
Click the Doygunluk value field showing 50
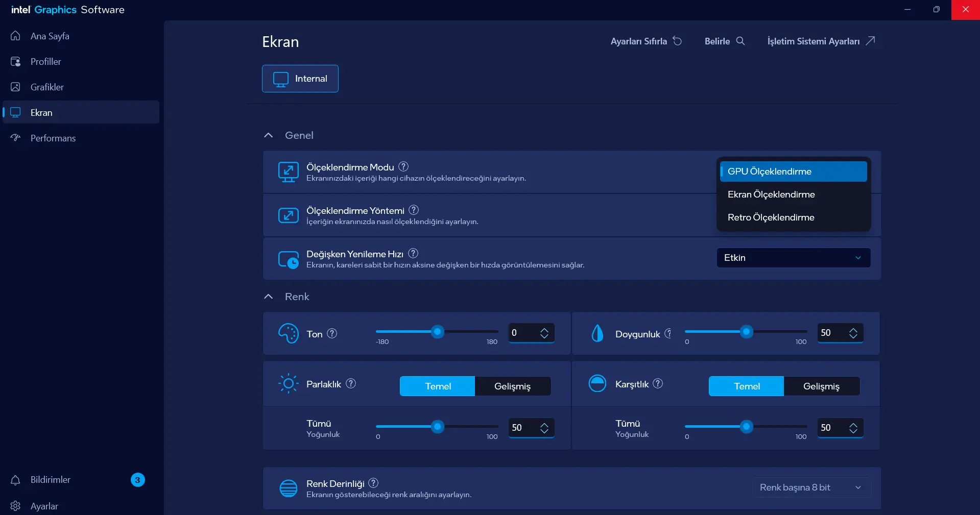coord(840,333)
